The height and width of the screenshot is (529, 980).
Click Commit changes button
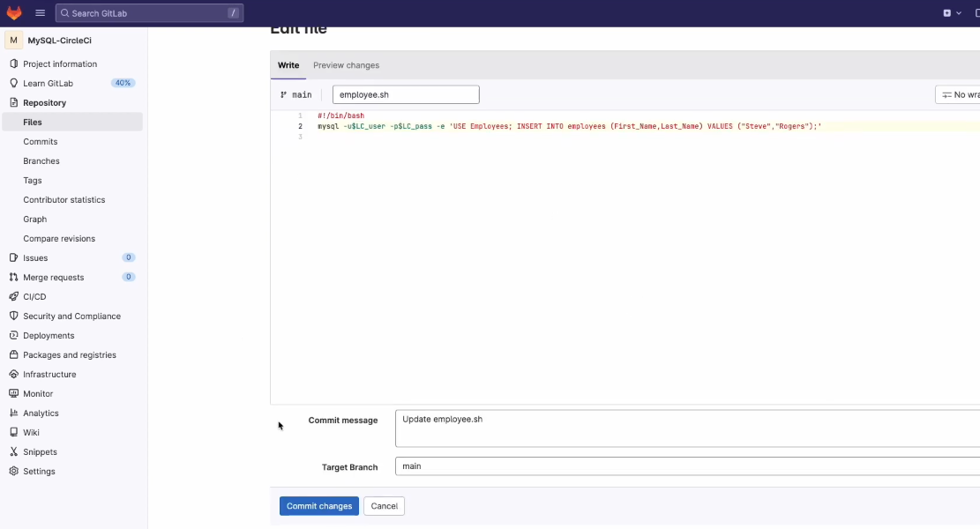click(x=318, y=505)
